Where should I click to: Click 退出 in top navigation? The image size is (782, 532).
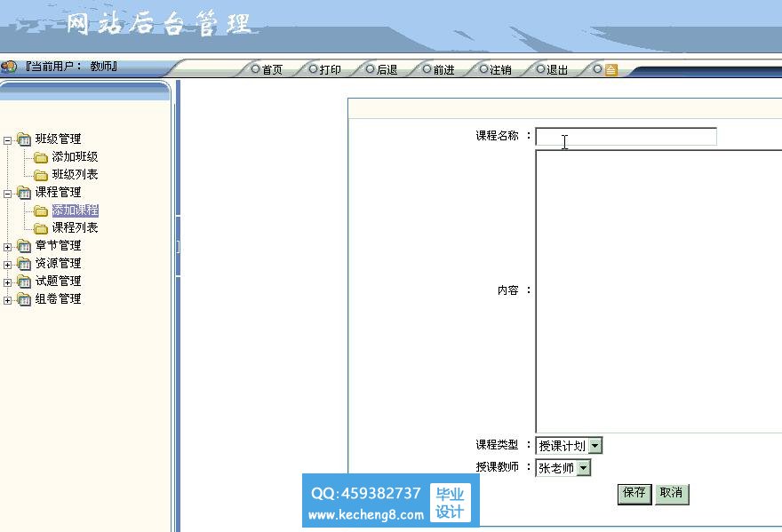[x=557, y=70]
